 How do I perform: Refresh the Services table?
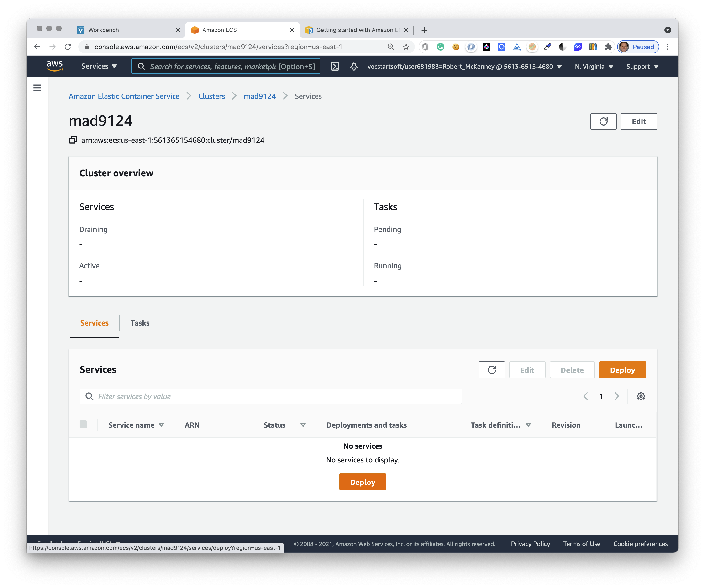pos(491,370)
